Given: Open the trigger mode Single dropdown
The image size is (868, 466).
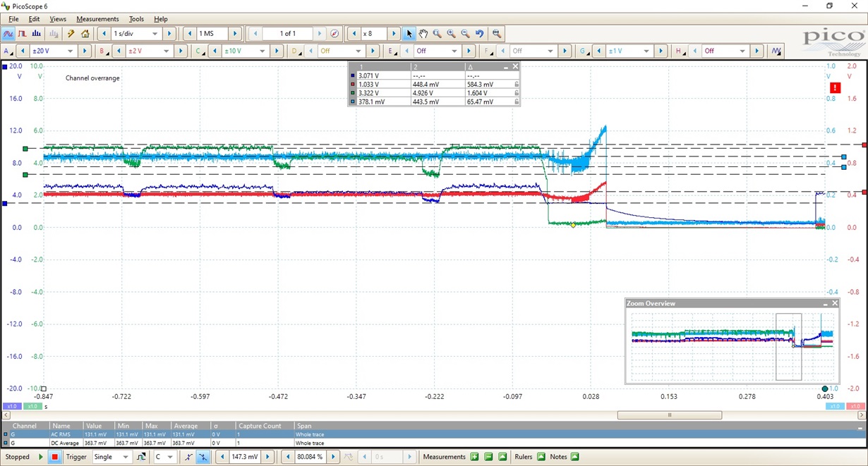Looking at the screenshot, I should (x=126, y=457).
